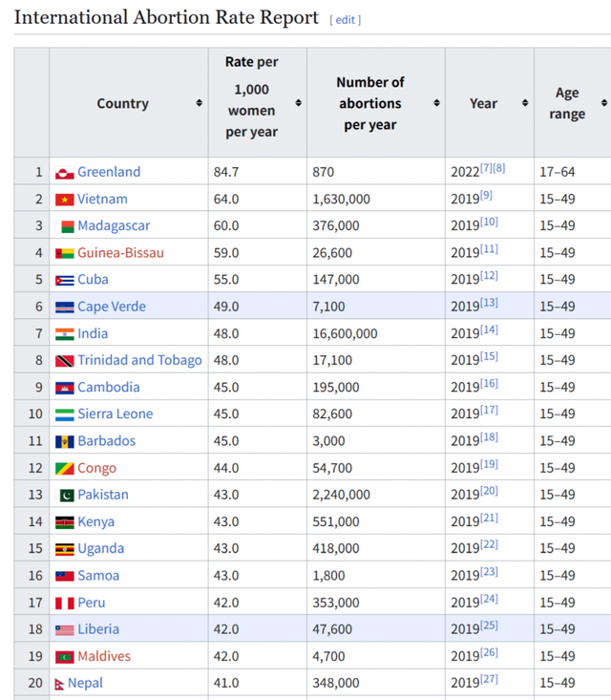Image resolution: width=611 pixels, height=700 pixels.
Task: Click the Barbados flag icon
Action: click(x=65, y=441)
